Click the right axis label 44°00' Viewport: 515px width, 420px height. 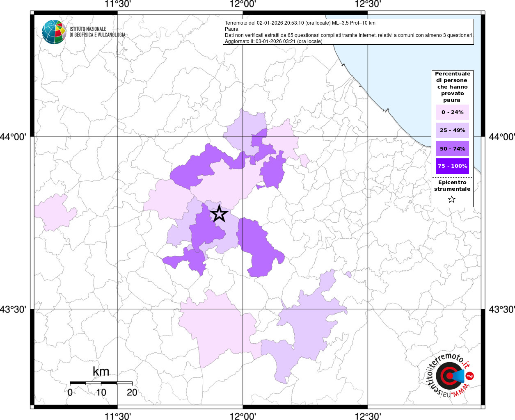(502, 137)
